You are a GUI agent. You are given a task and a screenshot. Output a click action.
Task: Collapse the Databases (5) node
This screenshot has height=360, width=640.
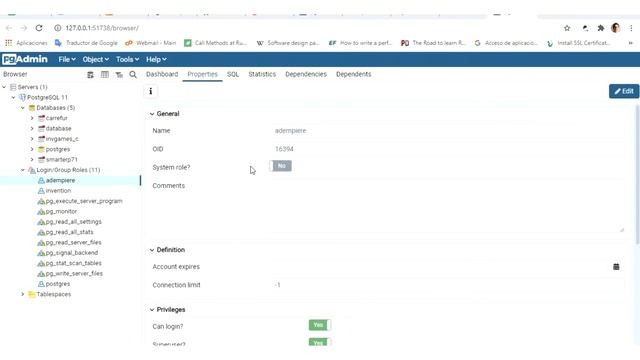coord(23,108)
